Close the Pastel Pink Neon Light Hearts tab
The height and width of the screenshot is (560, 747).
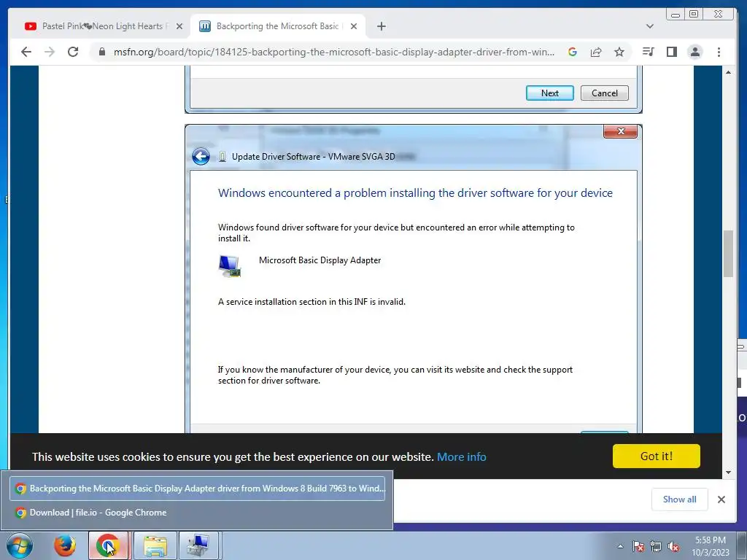pyautogui.click(x=179, y=26)
